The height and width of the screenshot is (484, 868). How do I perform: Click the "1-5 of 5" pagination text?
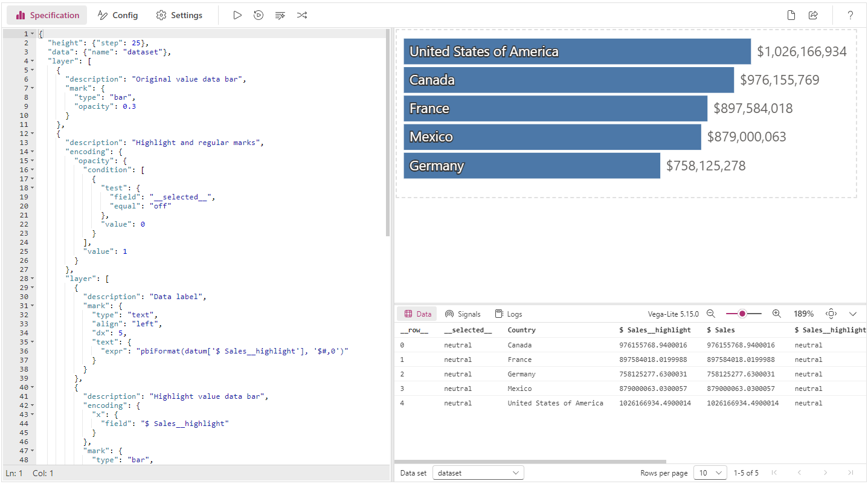746,473
